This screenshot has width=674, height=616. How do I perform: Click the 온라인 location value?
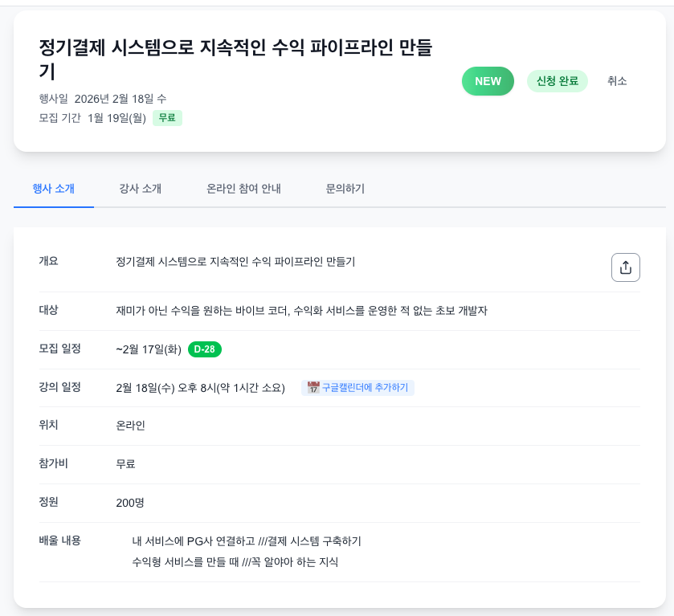130,426
